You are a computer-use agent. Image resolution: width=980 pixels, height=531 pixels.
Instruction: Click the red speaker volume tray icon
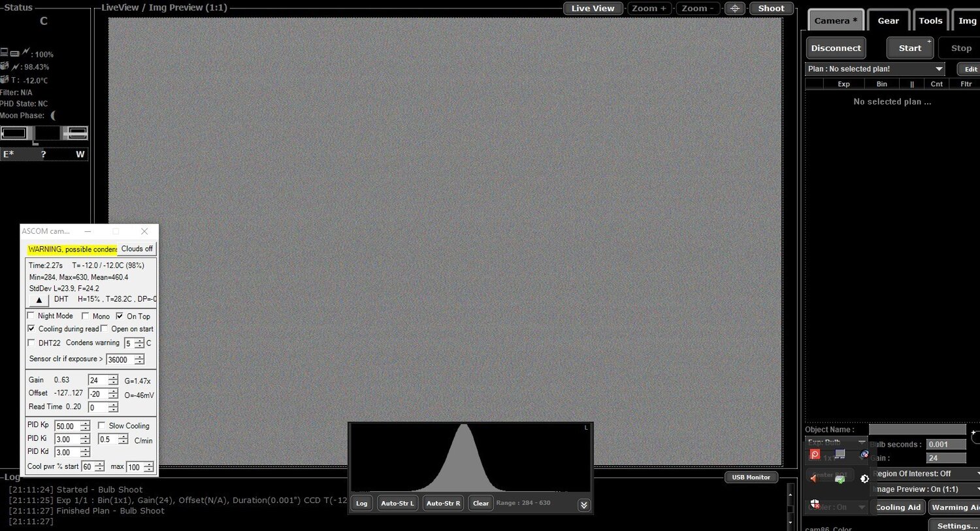click(814, 478)
